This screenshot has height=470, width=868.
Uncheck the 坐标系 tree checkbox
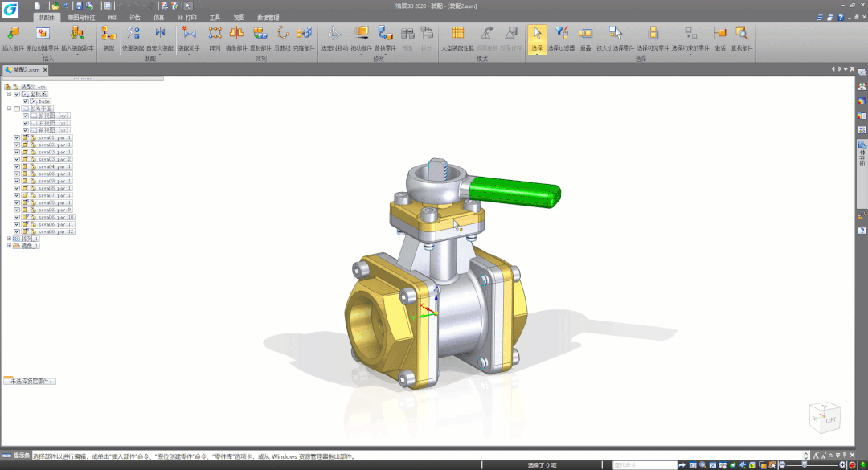[17, 94]
